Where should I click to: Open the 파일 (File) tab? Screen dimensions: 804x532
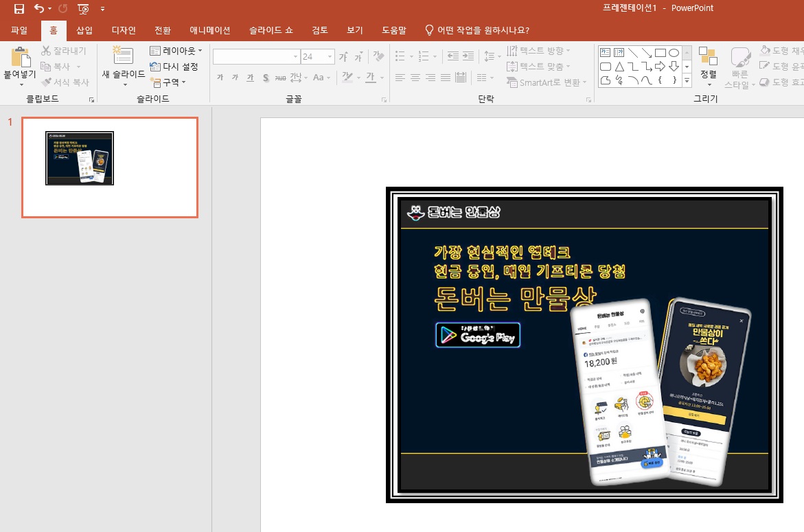tap(19, 30)
